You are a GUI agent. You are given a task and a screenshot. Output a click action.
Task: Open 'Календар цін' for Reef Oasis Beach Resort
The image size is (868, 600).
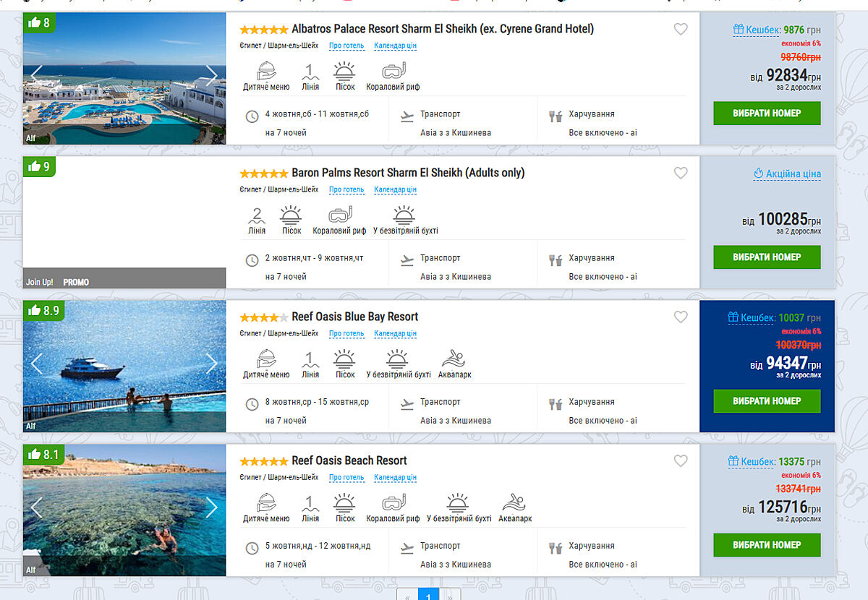pos(395,477)
